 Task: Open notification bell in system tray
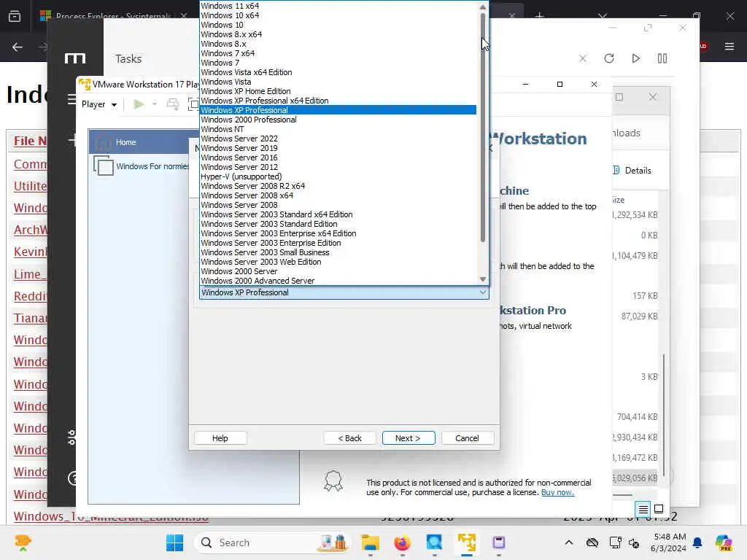pyautogui.click(x=697, y=542)
